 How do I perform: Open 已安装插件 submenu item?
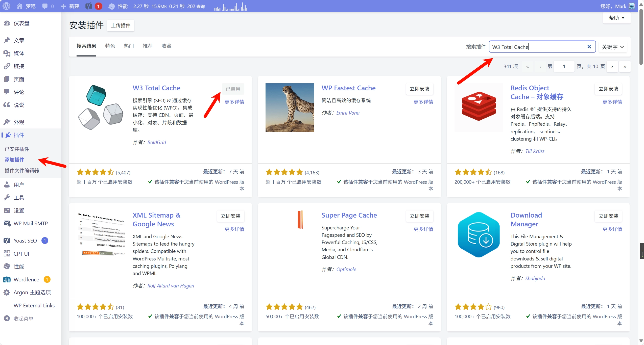[x=17, y=149]
